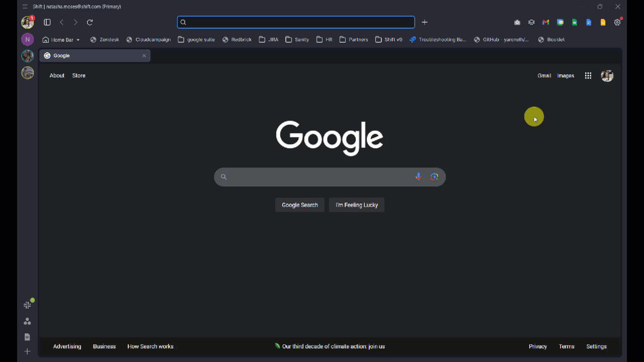Click magnifier icon in Google search box
Viewport: 644px width, 362px height.
pyautogui.click(x=224, y=177)
